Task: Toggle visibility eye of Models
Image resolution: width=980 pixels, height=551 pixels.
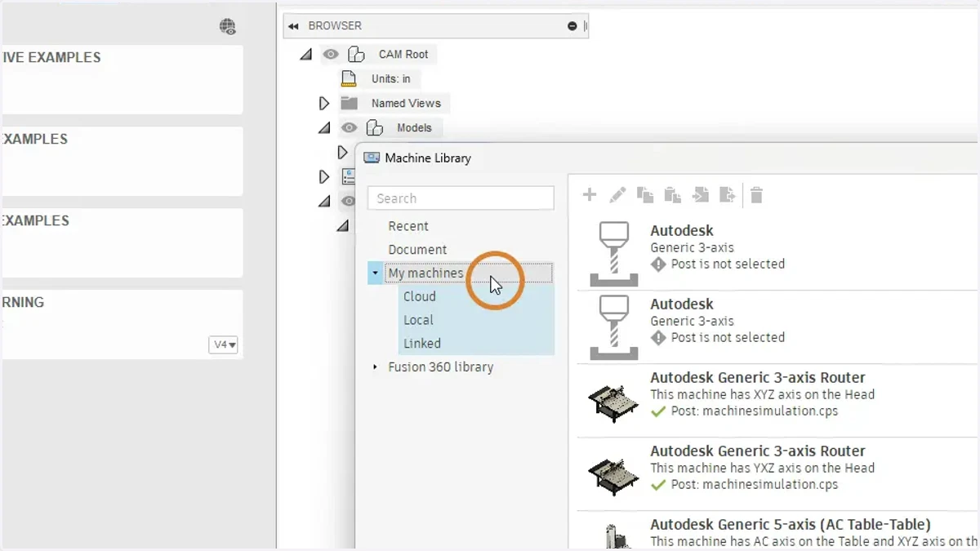Action: [x=350, y=127]
